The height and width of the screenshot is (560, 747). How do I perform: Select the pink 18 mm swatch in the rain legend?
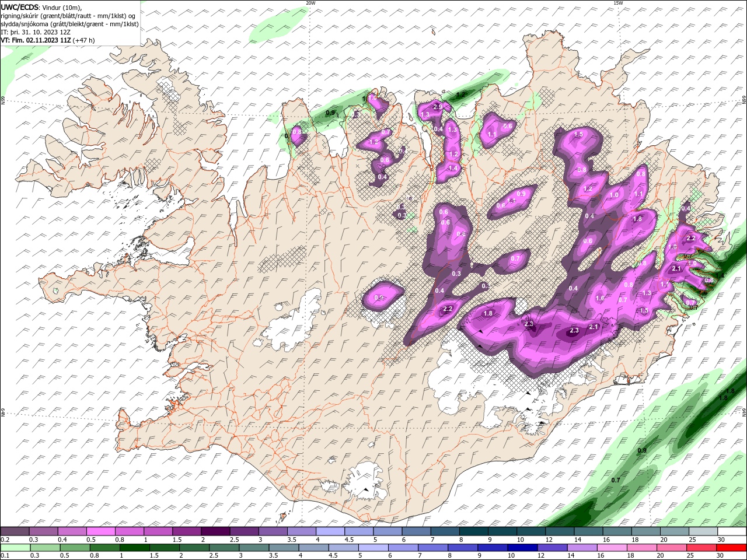643,548
